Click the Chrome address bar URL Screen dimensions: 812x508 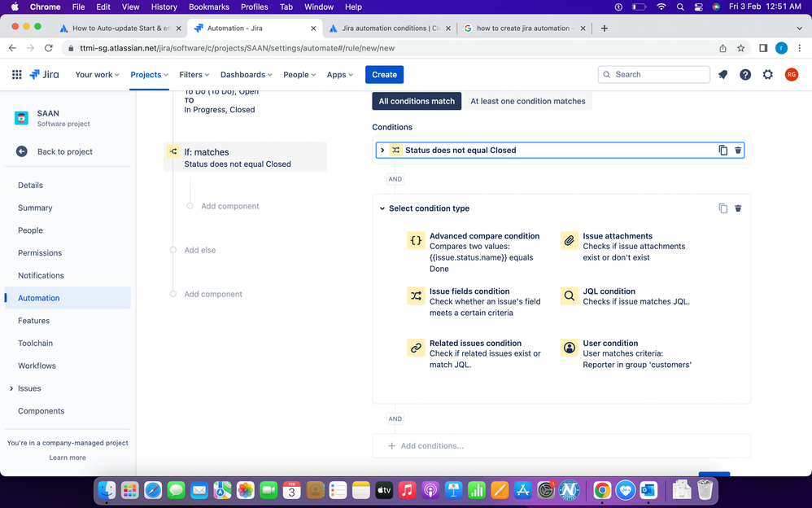(238, 48)
